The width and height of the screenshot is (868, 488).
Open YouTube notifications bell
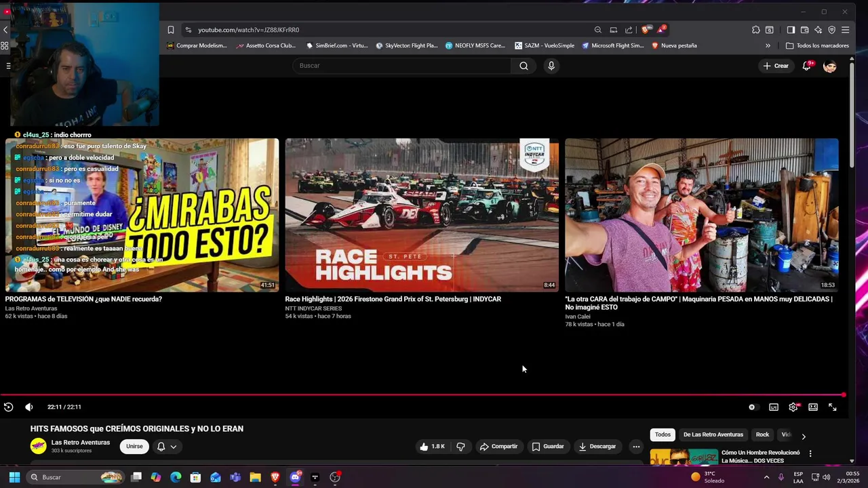(x=807, y=66)
